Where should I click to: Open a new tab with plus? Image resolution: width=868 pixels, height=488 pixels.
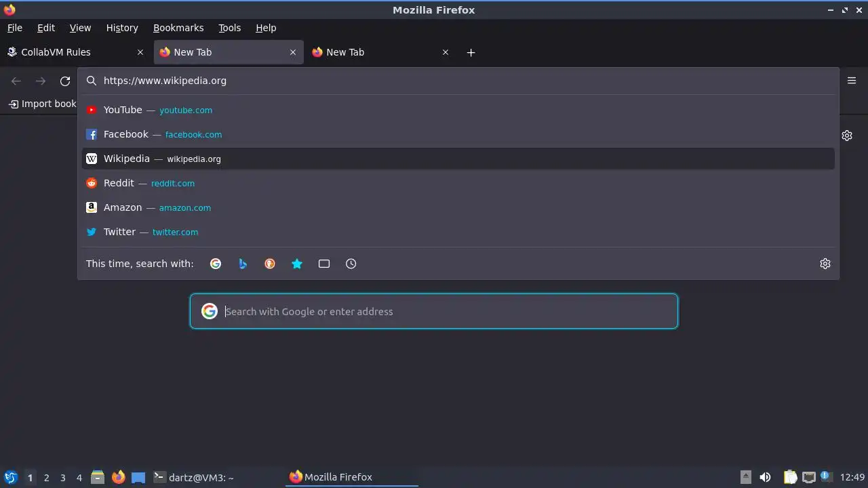471,52
